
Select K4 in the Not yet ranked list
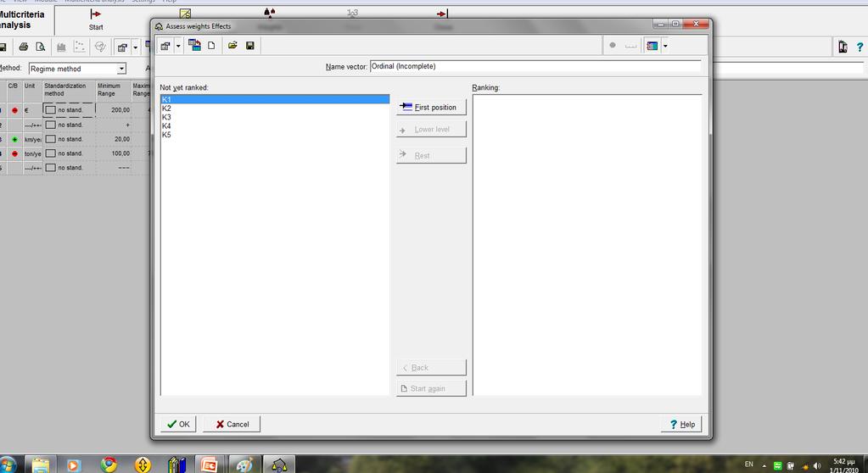tap(275, 126)
